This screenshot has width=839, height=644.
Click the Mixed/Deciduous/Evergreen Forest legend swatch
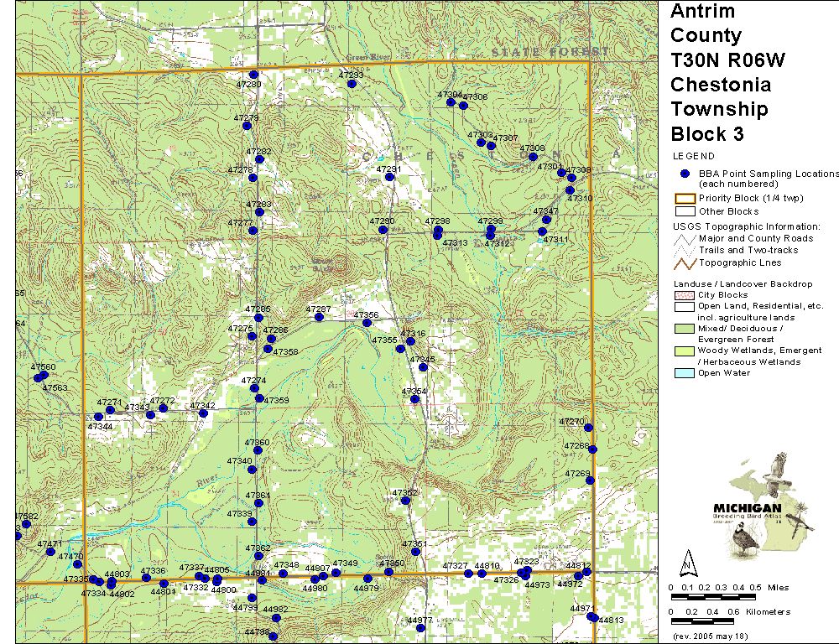tap(684, 329)
